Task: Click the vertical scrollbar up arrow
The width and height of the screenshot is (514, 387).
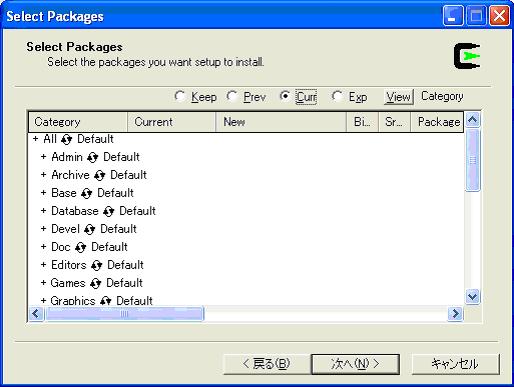Action: coord(473,120)
